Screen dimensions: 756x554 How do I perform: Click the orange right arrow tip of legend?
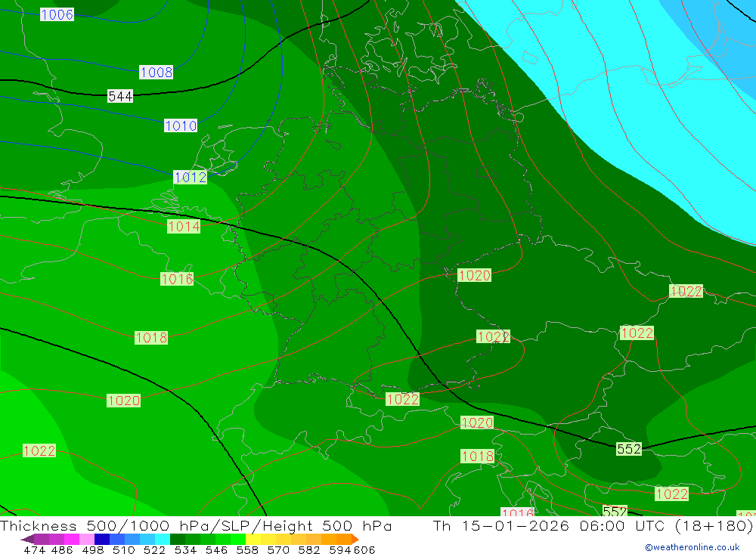click(355, 539)
